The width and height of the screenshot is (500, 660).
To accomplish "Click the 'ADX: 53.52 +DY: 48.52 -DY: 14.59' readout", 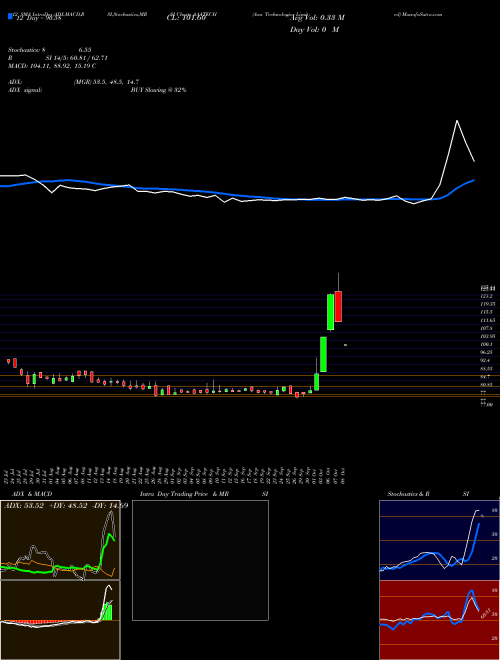I will [65, 506].
